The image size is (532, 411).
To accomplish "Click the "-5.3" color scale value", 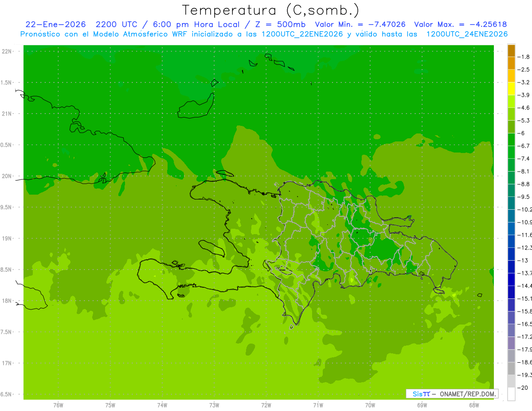I will click(x=524, y=120).
